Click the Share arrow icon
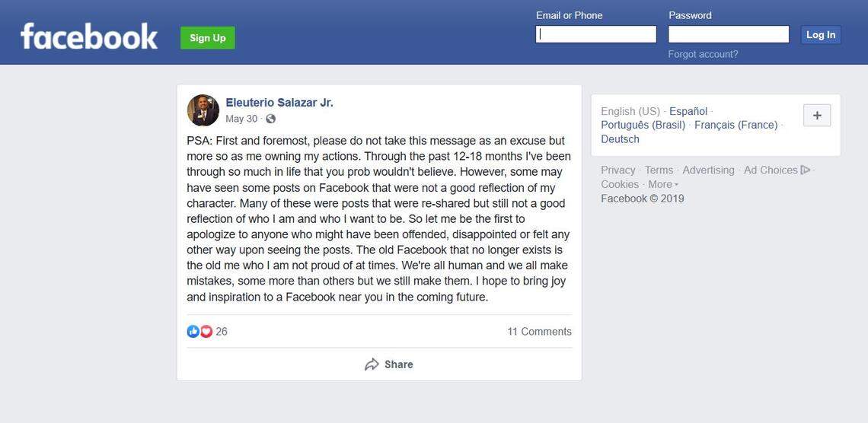This screenshot has width=868, height=423. pyautogui.click(x=372, y=364)
